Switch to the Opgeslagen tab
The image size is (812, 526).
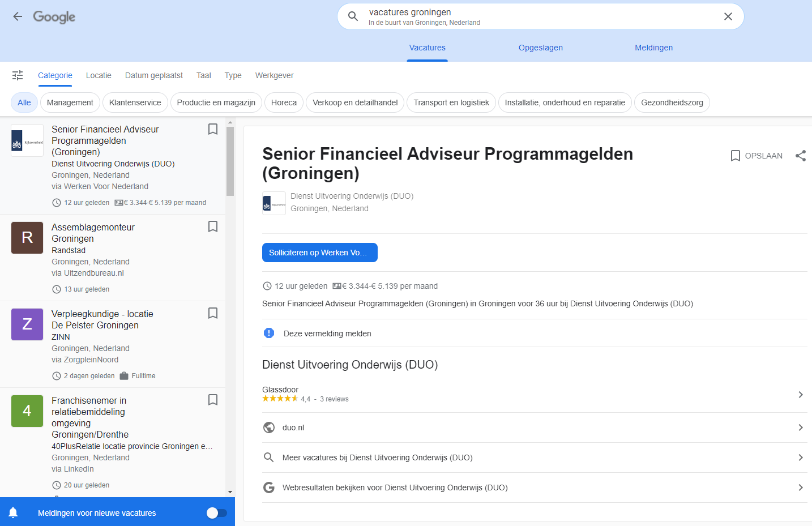point(541,48)
